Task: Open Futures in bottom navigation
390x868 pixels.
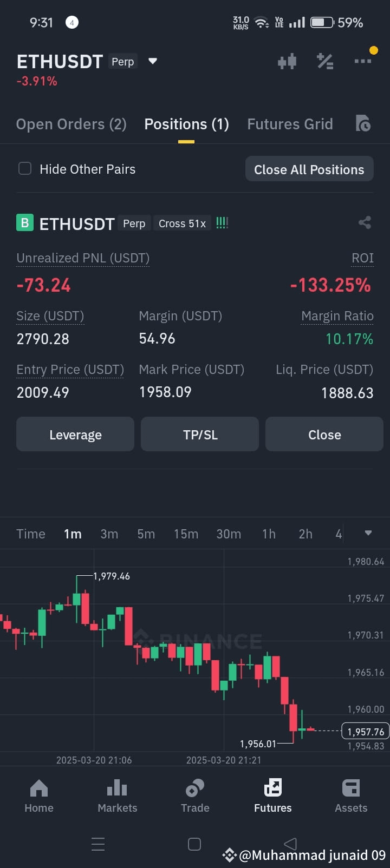Action: click(x=273, y=795)
